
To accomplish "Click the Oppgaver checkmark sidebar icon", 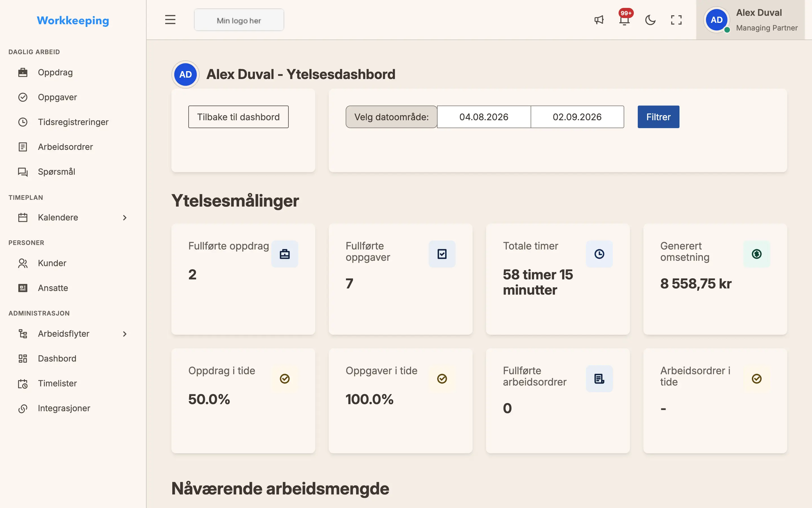I will click(x=23, y=97).
